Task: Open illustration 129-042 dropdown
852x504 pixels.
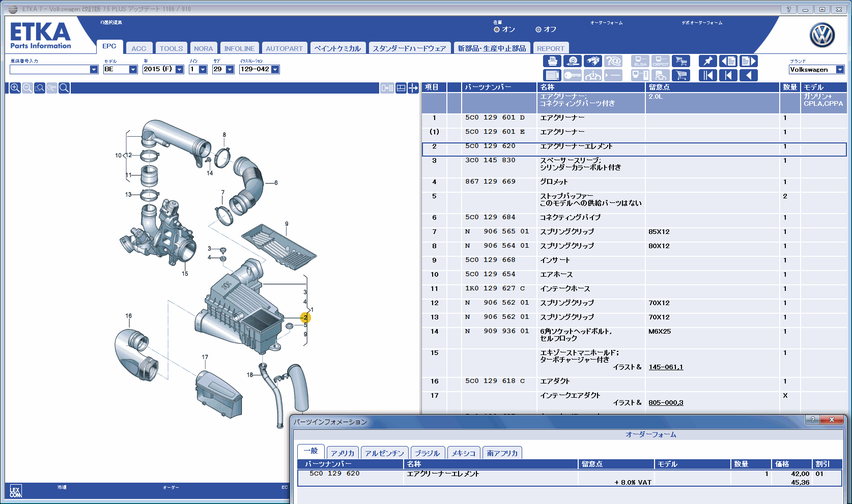Action: tap(275, 70)
